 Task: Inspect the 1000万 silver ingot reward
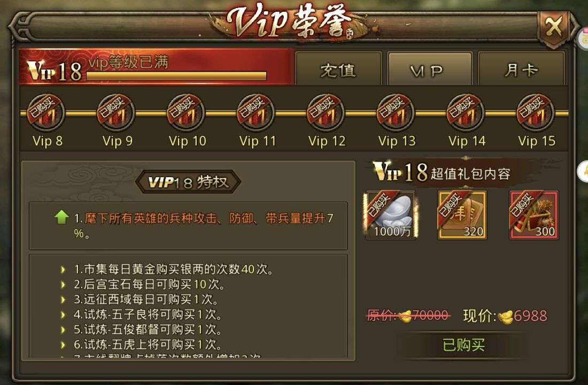pyautogui.click(x=391, y=215)
